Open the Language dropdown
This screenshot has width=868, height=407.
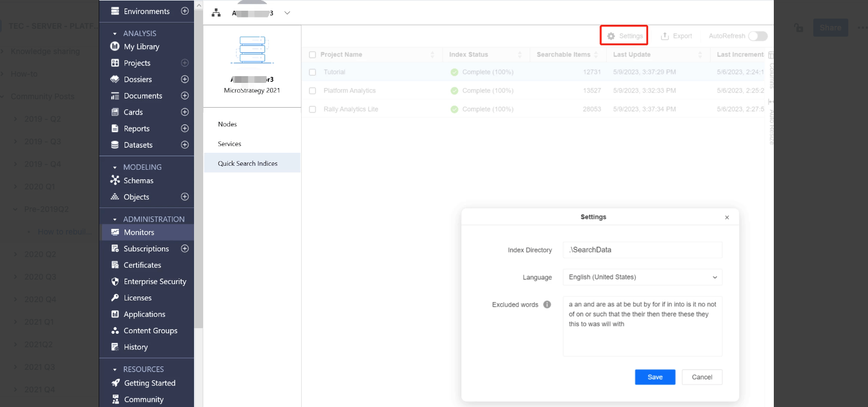(642, 277)
